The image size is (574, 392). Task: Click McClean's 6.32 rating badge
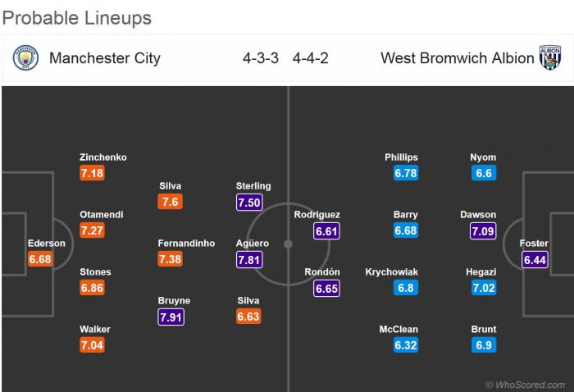tap(406, 346)
